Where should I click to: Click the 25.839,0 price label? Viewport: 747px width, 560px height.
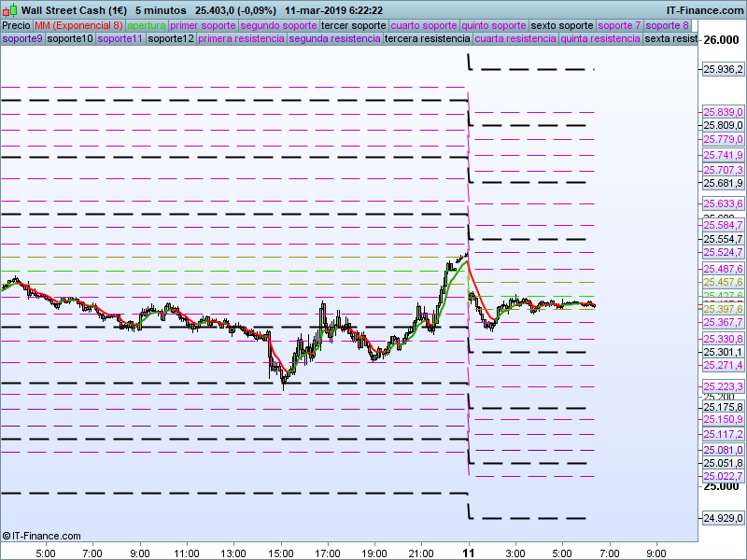pyautogui.click(x=723, y=112)
